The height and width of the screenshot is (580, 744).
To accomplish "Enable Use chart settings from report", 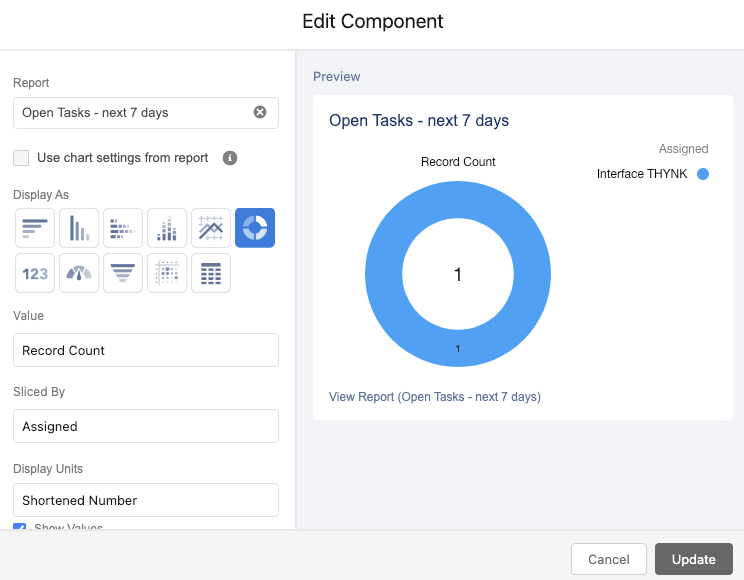I will pyautogui.click(x=21, y=158).
